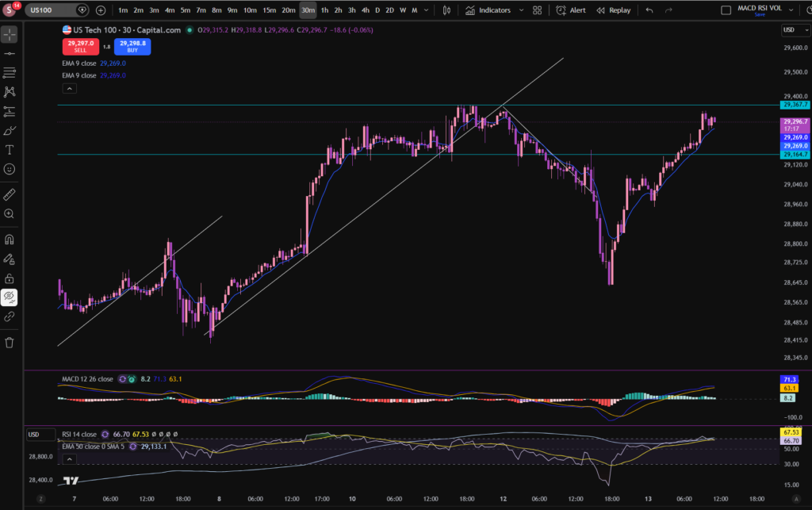Screen dimensions: 812x510
Task: Click the 29,367.7 horizontal line price label
Action: coord(795,105)
